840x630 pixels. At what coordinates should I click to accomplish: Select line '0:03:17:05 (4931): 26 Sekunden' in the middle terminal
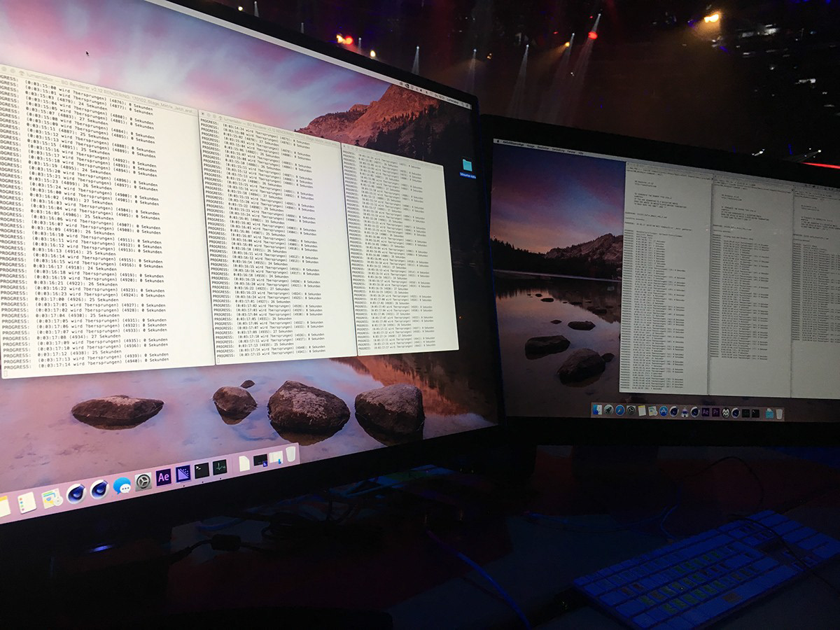tap(265, 318)
